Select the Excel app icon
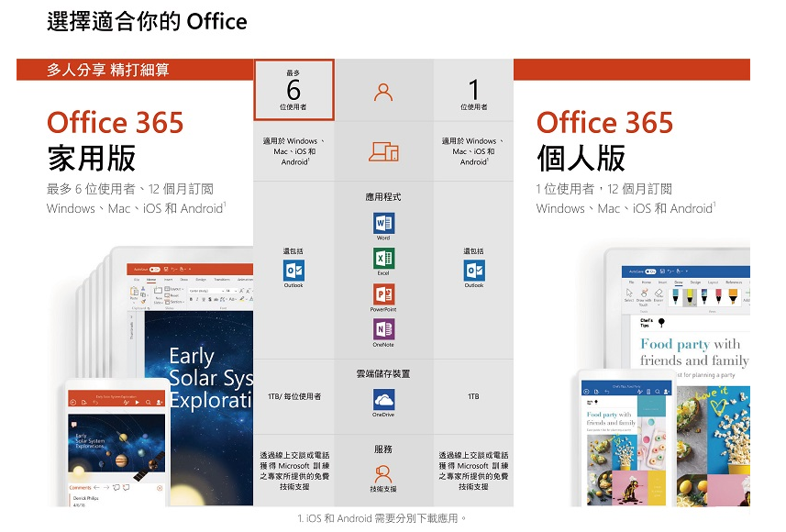 (384, 258)
